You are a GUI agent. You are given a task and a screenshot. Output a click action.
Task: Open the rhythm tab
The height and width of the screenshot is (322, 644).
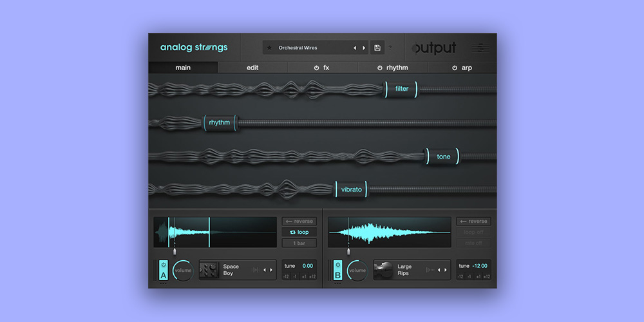click(393, 68)
